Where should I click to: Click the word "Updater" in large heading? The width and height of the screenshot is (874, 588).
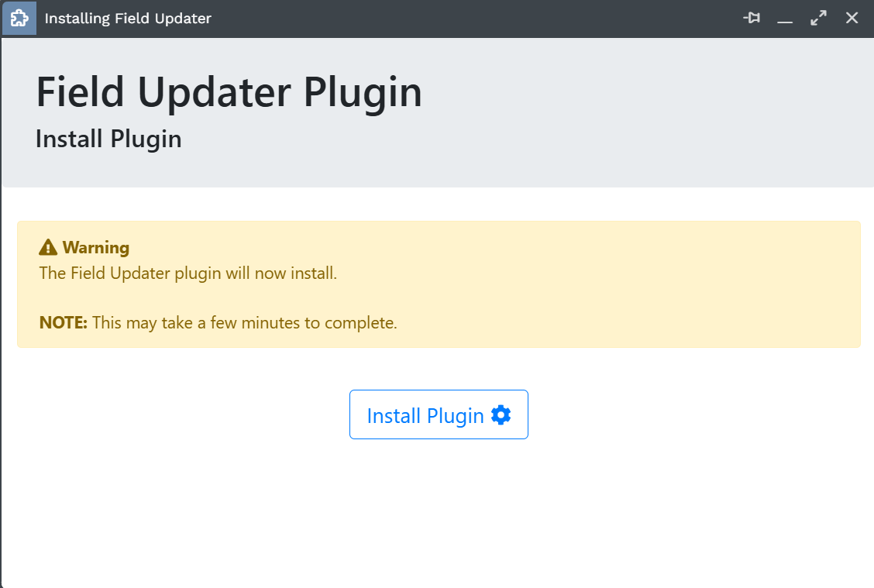point(215,92)
